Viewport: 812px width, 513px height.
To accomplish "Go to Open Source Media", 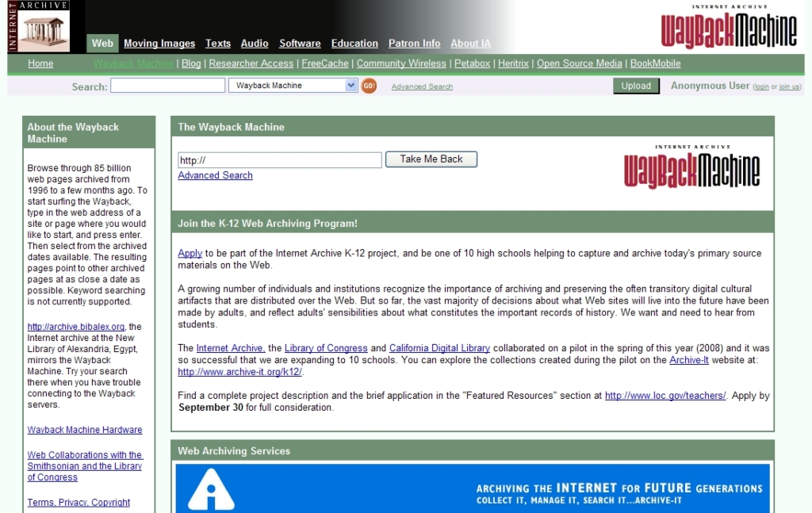I will (580, 63).
